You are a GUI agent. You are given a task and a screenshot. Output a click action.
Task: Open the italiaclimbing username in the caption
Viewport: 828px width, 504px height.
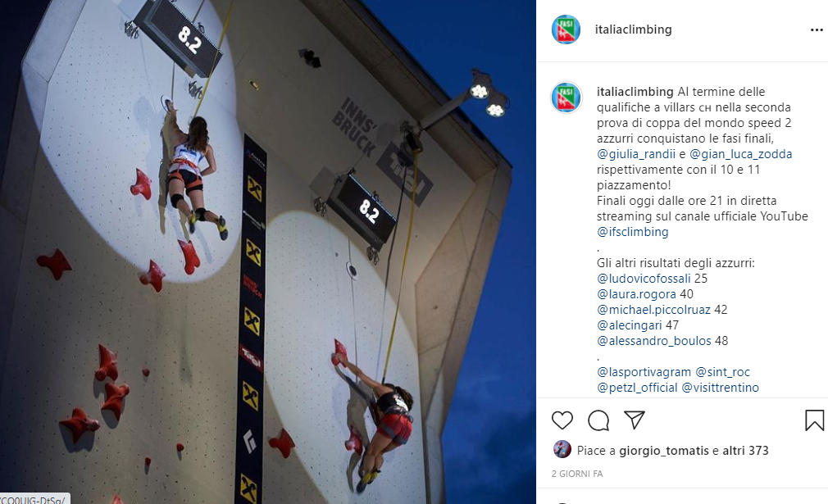(x=635, y=92)
